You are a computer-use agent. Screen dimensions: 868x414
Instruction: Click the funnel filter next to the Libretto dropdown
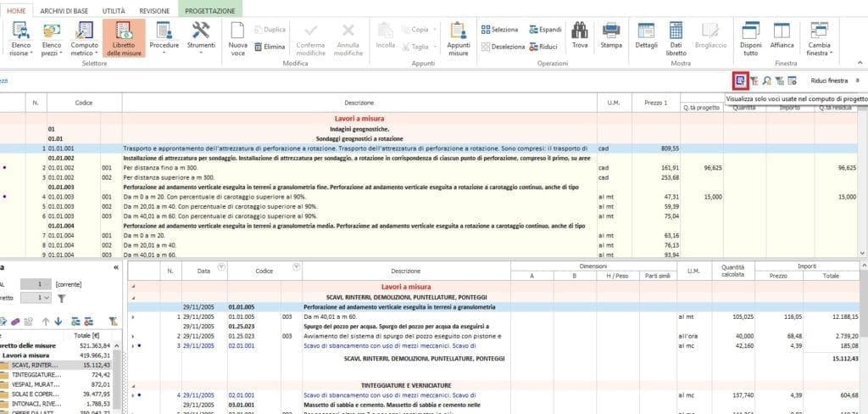point(61,298)
